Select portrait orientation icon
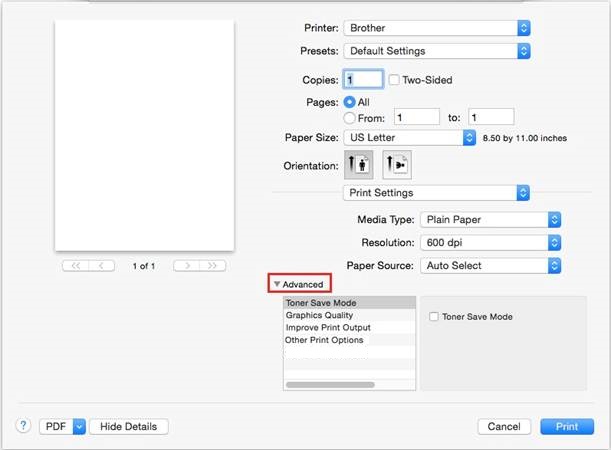Screen dimensions: 611x450 (x=358, y=165)
